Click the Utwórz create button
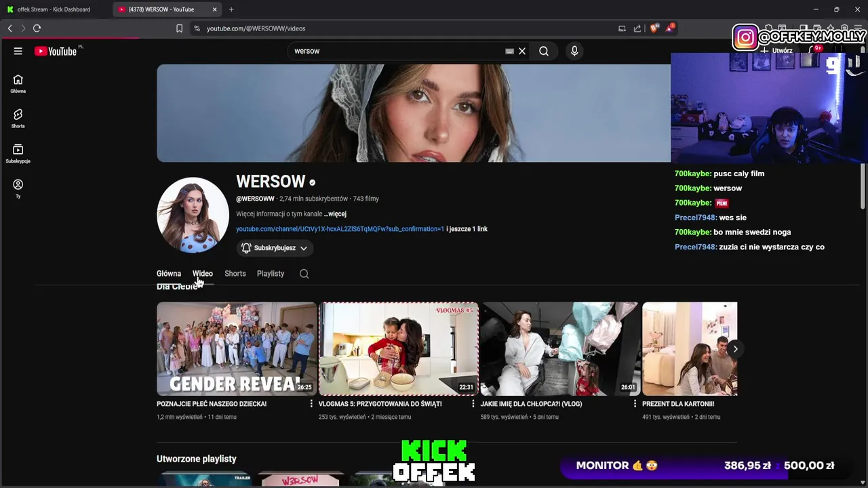The width and height of the screenshot is (868, 488). coord(776,51)
